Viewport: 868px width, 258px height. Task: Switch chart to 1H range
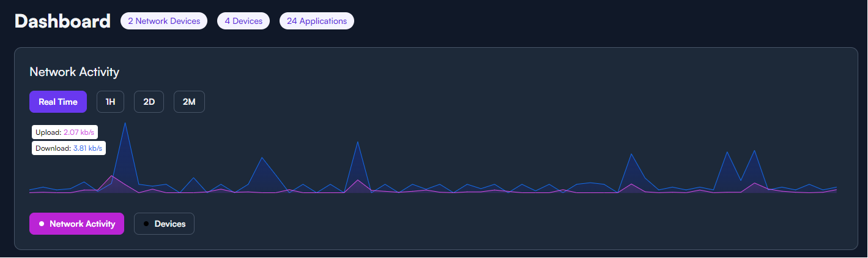tap(110, 102)
